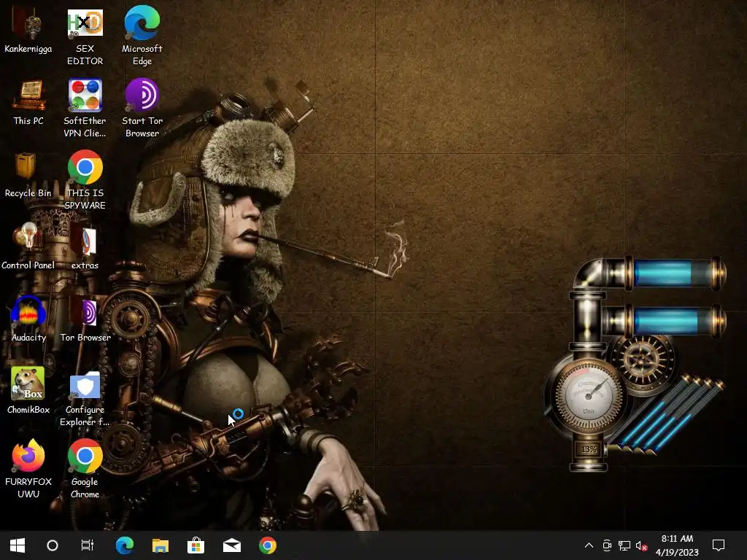Open Task View on the taskbar
The image size is (747, 560).
(x=88, y=545)
